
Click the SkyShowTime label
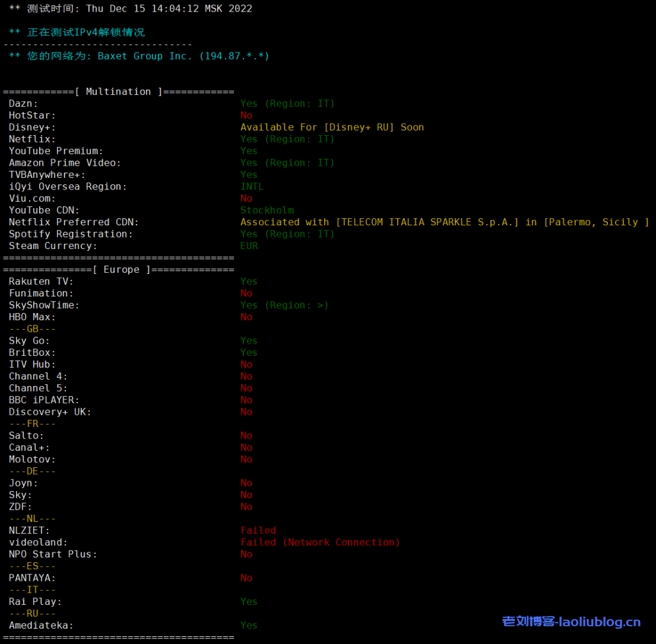click(x=44, y=305)
